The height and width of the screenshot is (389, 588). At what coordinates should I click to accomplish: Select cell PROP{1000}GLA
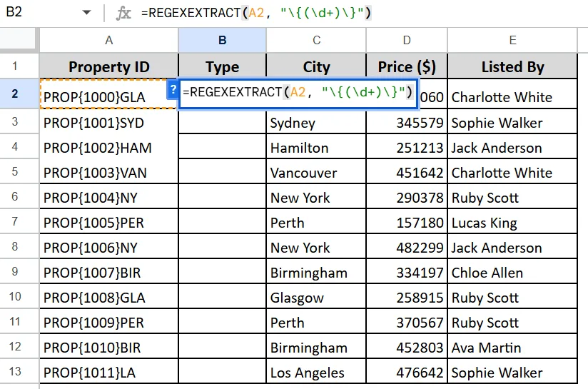(x=108, y=94)
